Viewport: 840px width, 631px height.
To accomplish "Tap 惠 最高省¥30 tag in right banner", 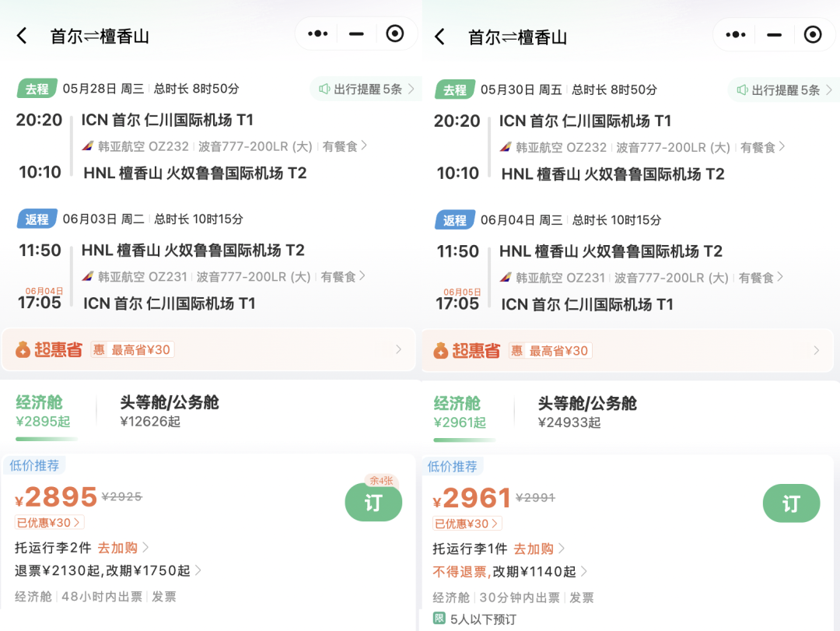I will (550, 351).
